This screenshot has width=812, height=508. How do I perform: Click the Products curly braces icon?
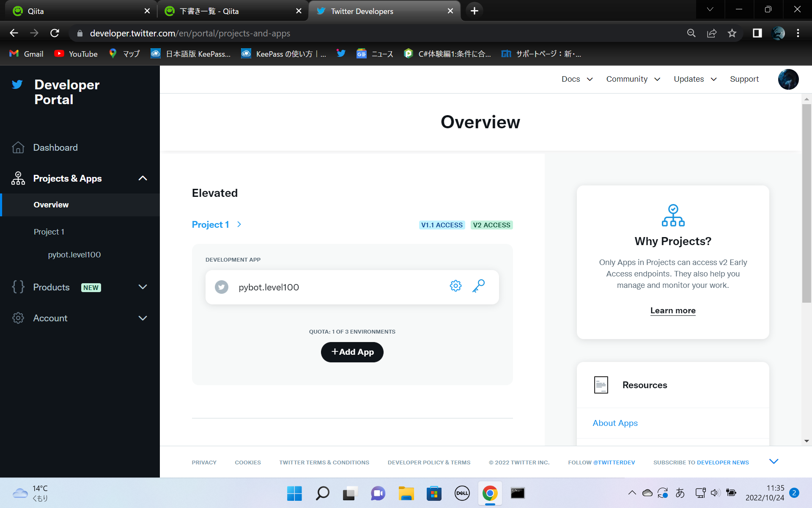pos(18,287)
